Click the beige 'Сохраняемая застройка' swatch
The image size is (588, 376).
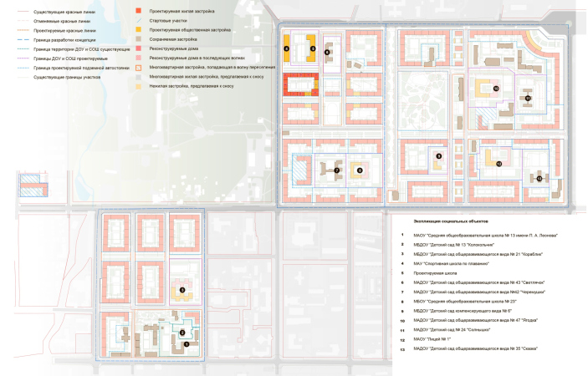138,38
